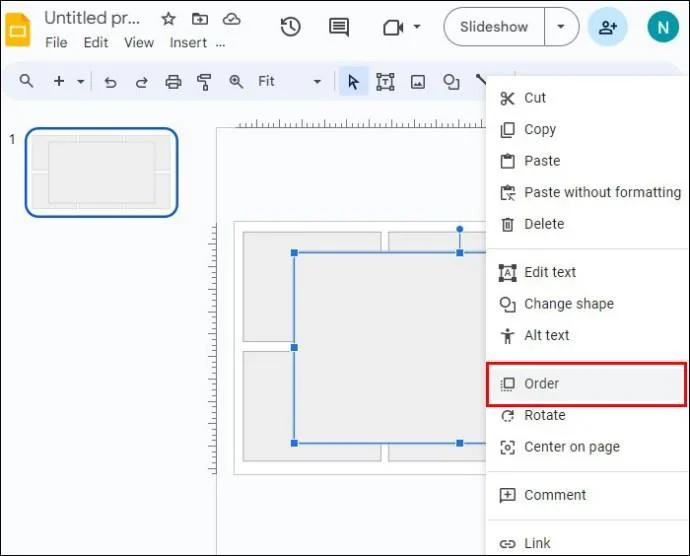Activate the paint format tool
Image resolution: width=690 pixels, height=556 pixels.
coord(204,82)
